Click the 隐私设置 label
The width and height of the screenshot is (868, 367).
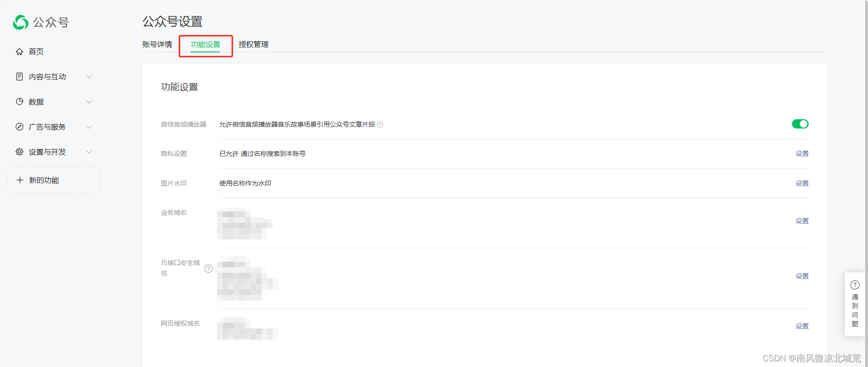click(174, 154)
